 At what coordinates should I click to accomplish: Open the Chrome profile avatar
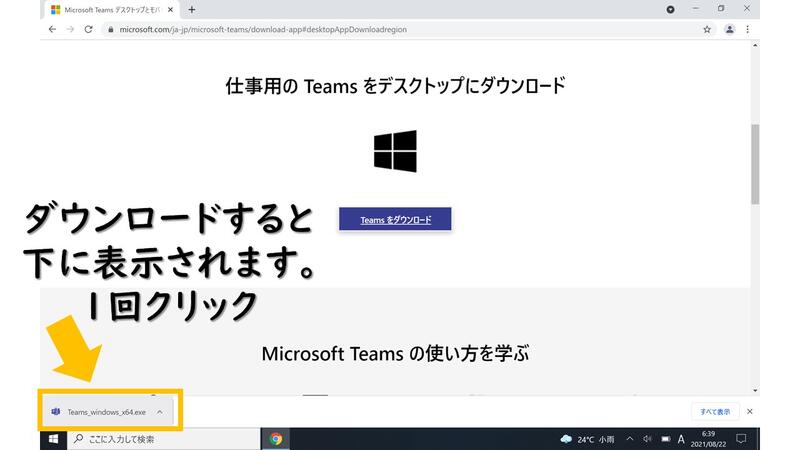(729, 29)
